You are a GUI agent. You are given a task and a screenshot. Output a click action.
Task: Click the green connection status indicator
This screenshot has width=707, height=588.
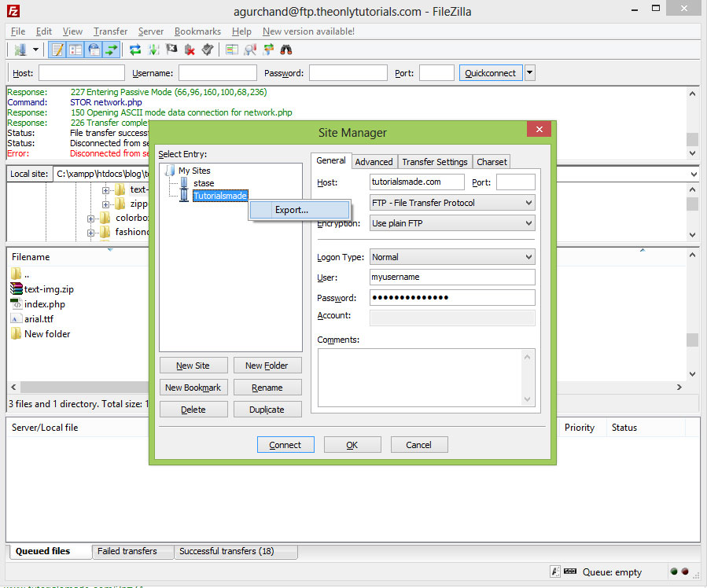[673, 571]
